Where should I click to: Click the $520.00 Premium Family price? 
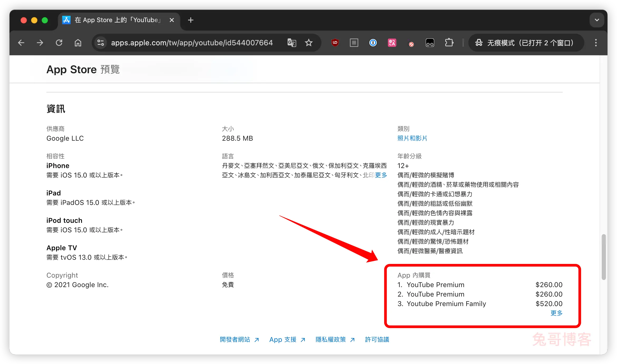pos(549,304)
